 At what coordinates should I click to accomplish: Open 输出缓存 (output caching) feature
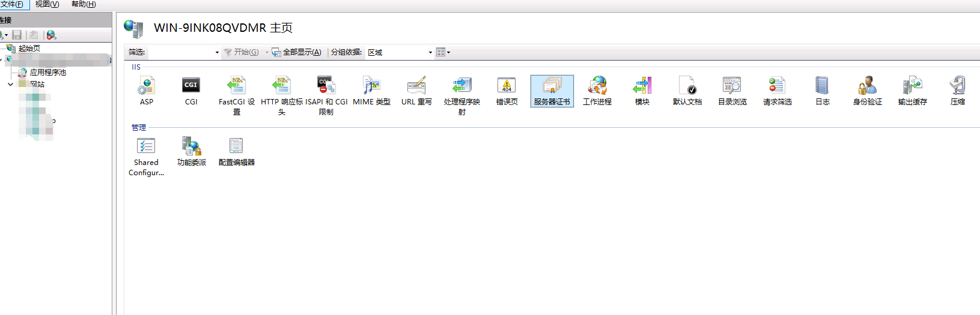coord(913,91)
